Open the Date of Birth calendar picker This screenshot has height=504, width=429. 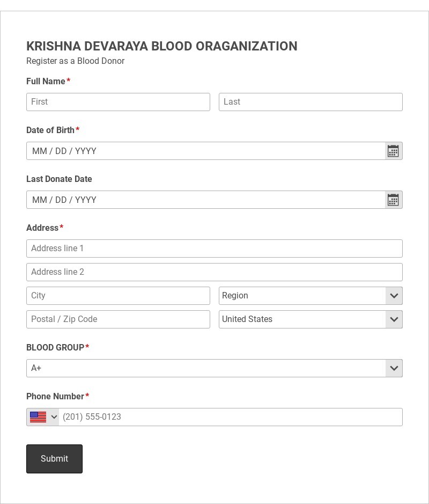394,151
